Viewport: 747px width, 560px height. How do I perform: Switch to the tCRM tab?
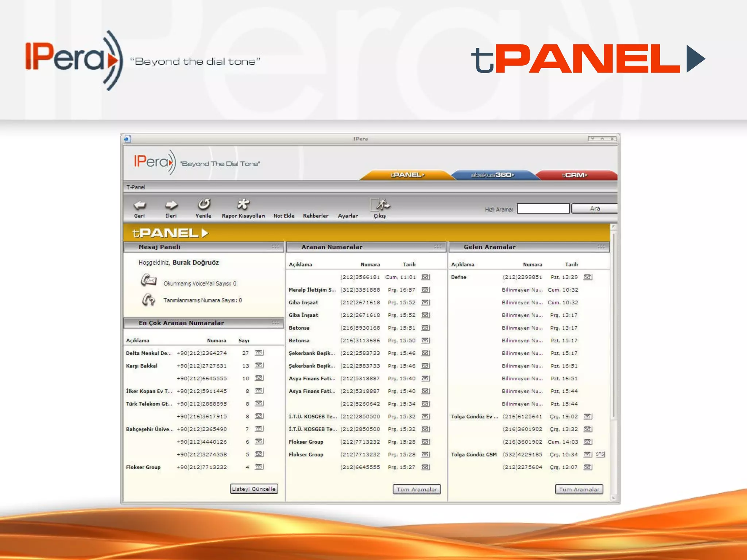point(574,175)
